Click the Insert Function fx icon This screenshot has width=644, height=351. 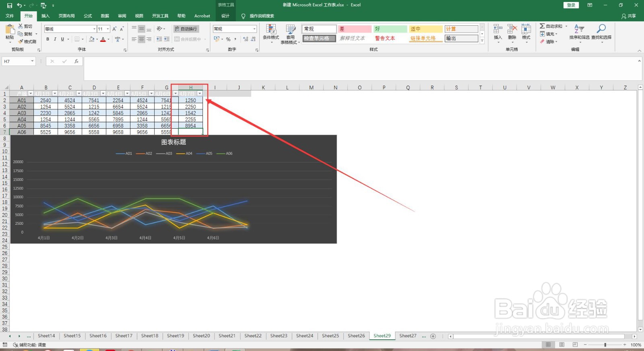(76, 61)
